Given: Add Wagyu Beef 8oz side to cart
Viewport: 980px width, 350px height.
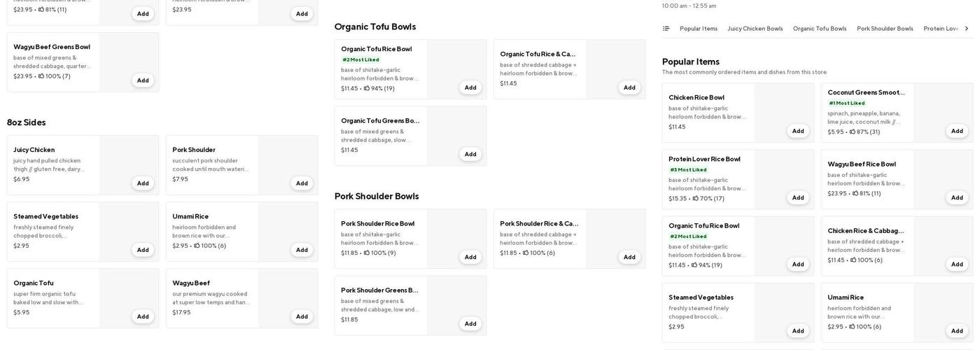Looking at the screenshot, I should pos(302,316).
